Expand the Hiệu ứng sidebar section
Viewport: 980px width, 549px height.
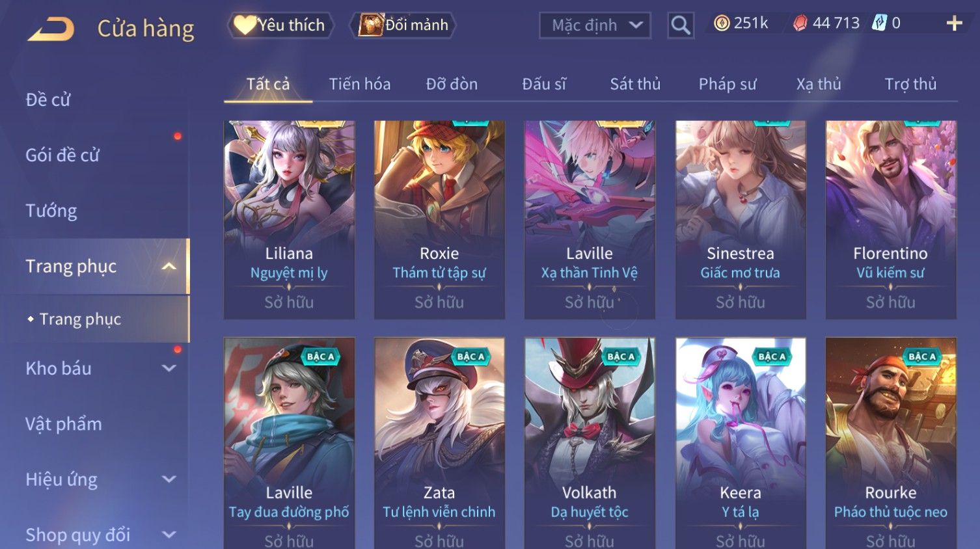coord(169,479)
